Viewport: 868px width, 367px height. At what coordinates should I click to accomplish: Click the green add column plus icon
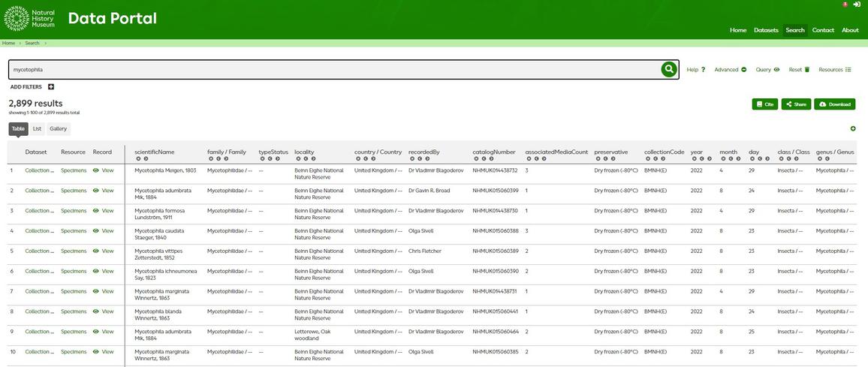tap(853, 129)
